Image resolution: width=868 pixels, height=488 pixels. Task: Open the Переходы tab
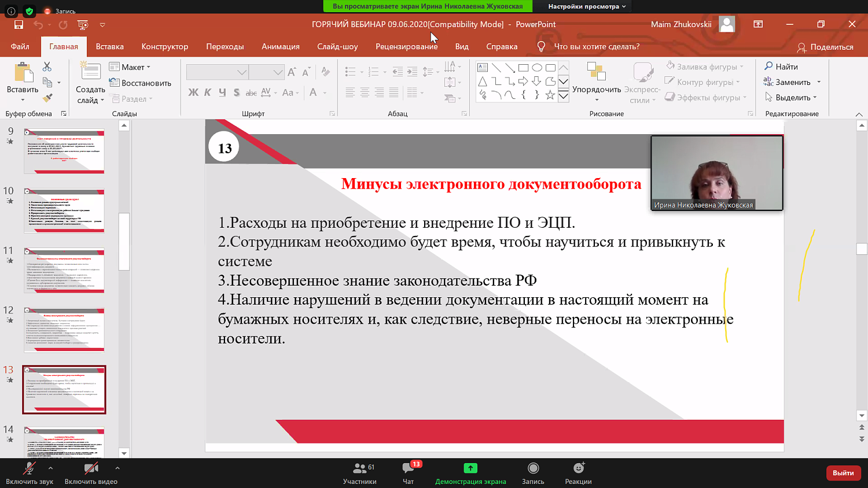pos(225,46)
